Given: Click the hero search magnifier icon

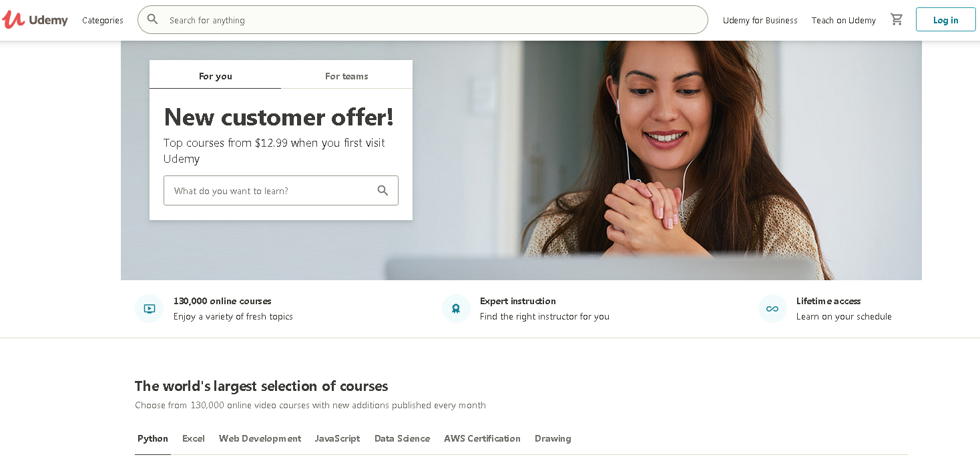Looking at the screenshot, I should coord(383,191).
